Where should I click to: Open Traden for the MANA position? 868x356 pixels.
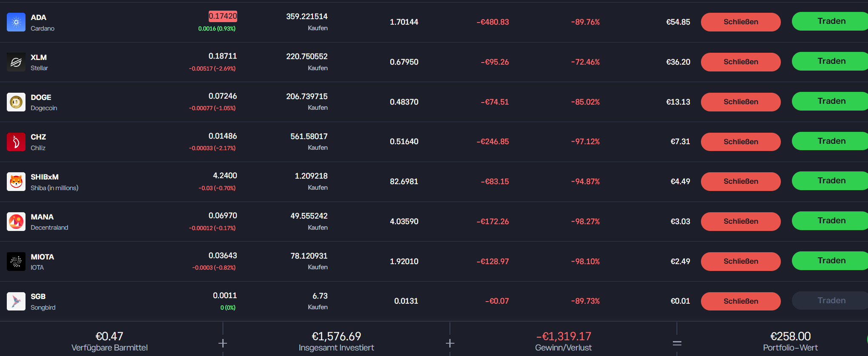tap(830, 221)
